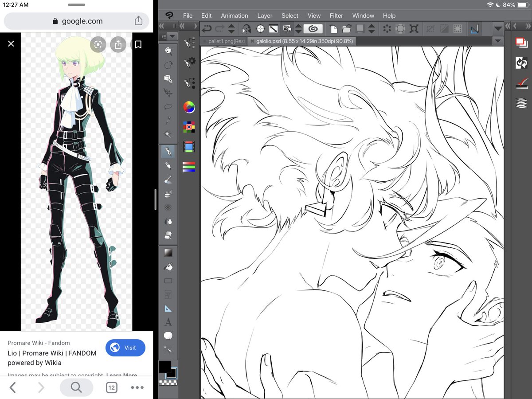
Task: Undo the last stroke
Action: 207,29
